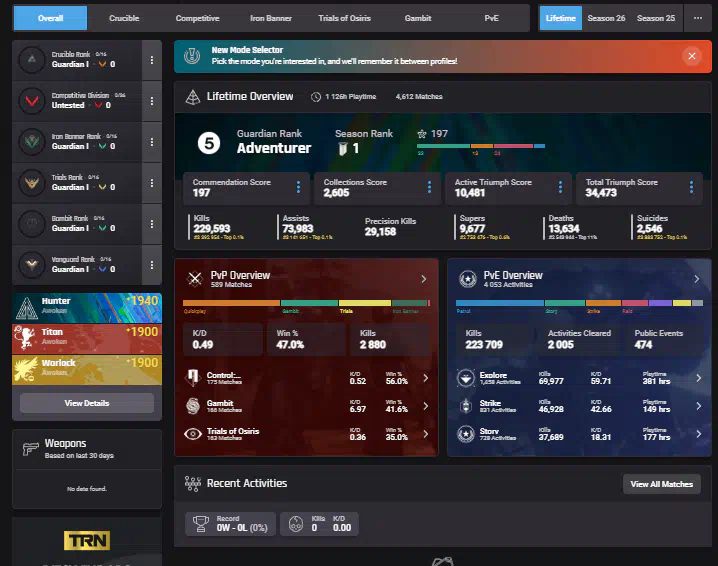Select the Warlock character card
This screenshot has width=718, height=566.
[87, 370]
